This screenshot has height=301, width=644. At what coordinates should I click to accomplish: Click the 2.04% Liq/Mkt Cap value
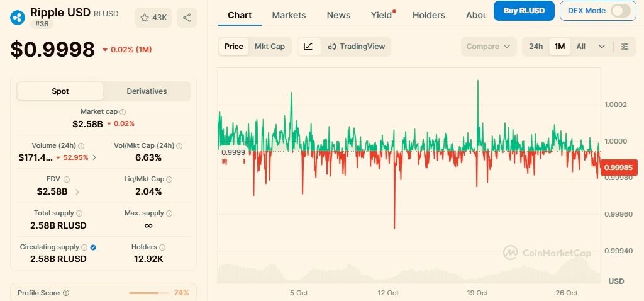[x=148, y=191]
